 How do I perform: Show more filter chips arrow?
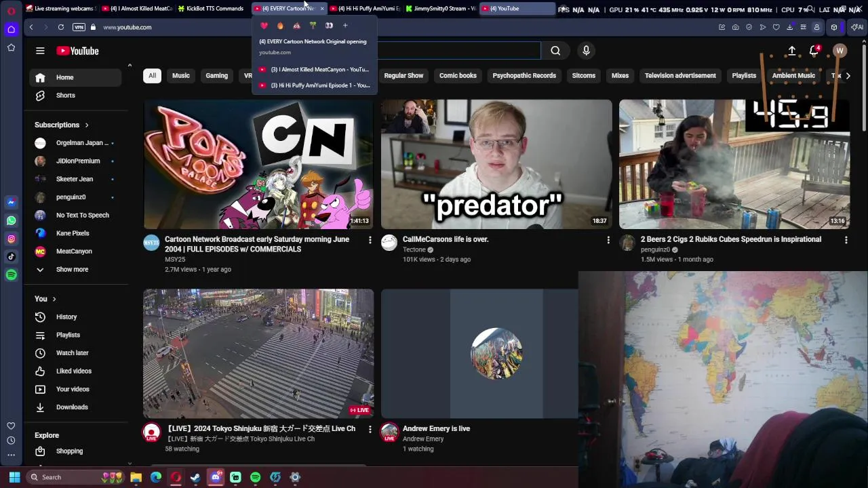[848, 76]
